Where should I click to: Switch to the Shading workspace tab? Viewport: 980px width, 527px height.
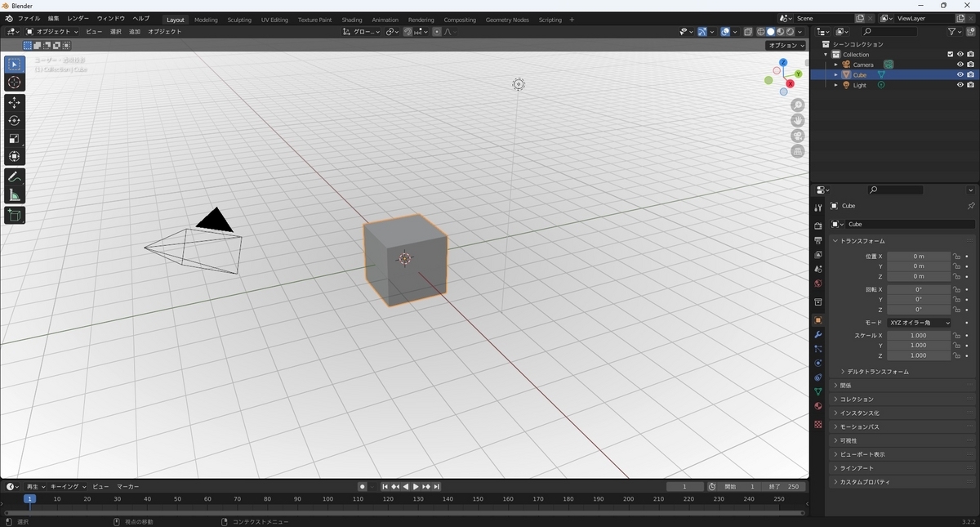[352, 20]
